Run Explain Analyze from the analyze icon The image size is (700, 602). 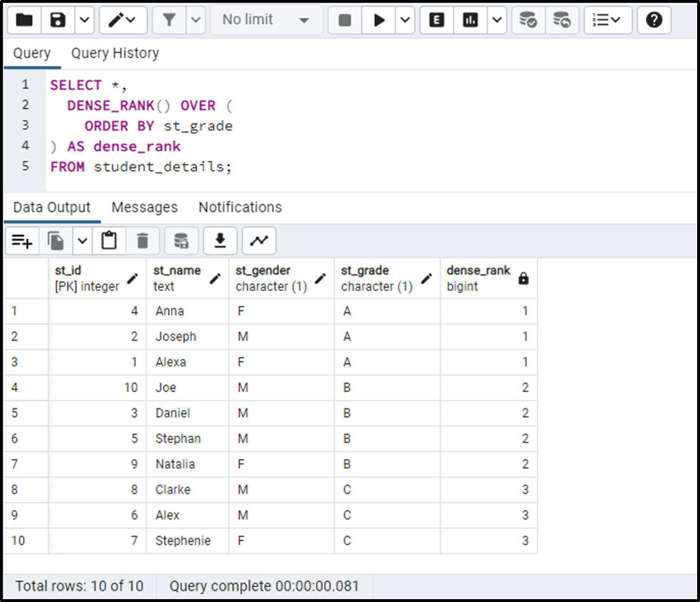click(470, 20)
